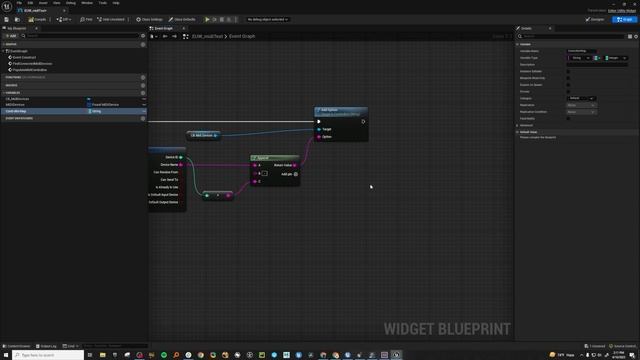This screenshot has height=360, width=640.
Task: Select Event Construct in My Blueprint tree
Action: pos(24,58)
